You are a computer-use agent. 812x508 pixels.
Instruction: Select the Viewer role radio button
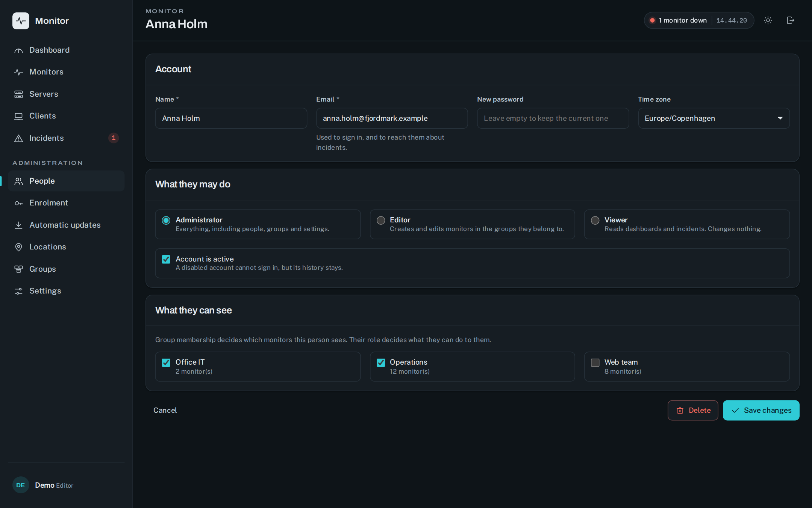(x=595, y=221)
